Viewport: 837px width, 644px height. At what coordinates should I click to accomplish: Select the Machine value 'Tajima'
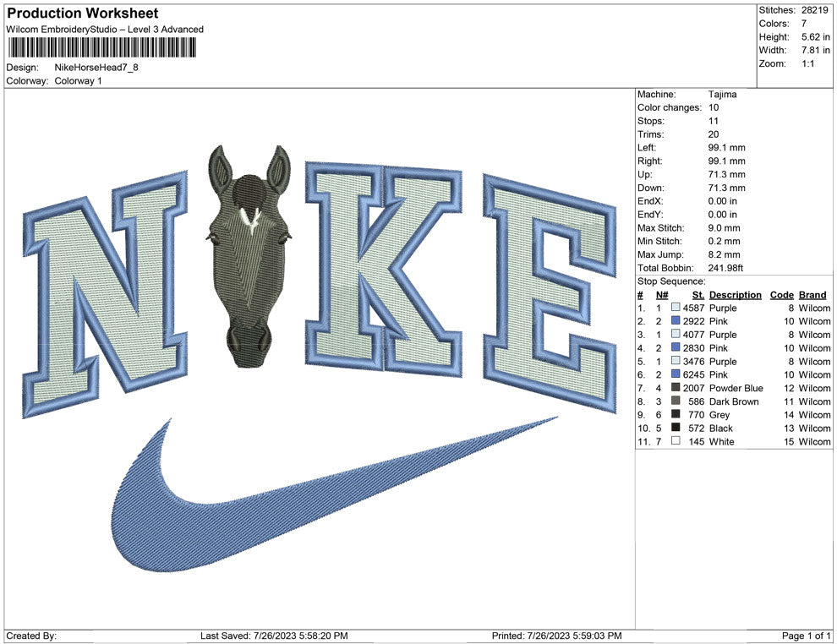pyautogui.click(x=722, y=95)
